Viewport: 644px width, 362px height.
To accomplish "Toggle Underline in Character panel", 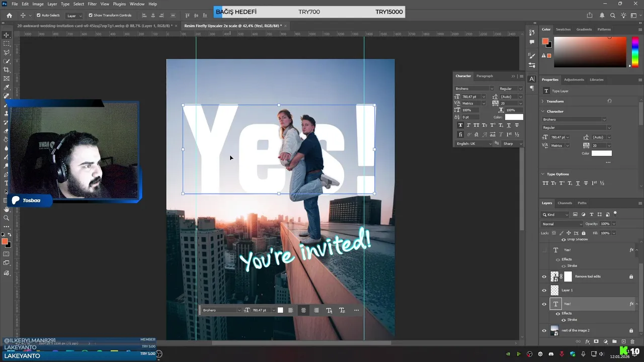I will click(x=509, y=125).
